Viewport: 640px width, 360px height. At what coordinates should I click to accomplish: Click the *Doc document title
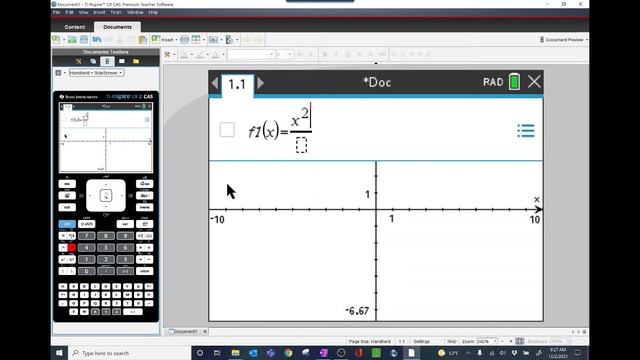[377, 82]
